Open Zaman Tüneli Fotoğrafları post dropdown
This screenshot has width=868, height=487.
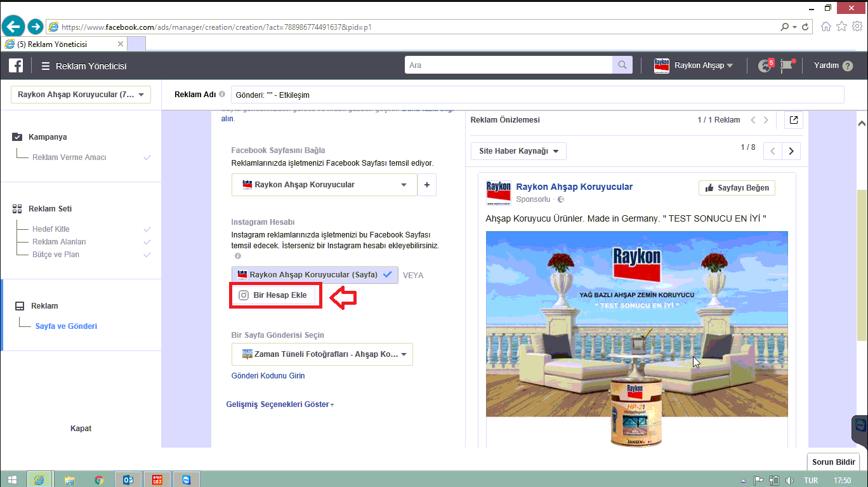[322, 354]
